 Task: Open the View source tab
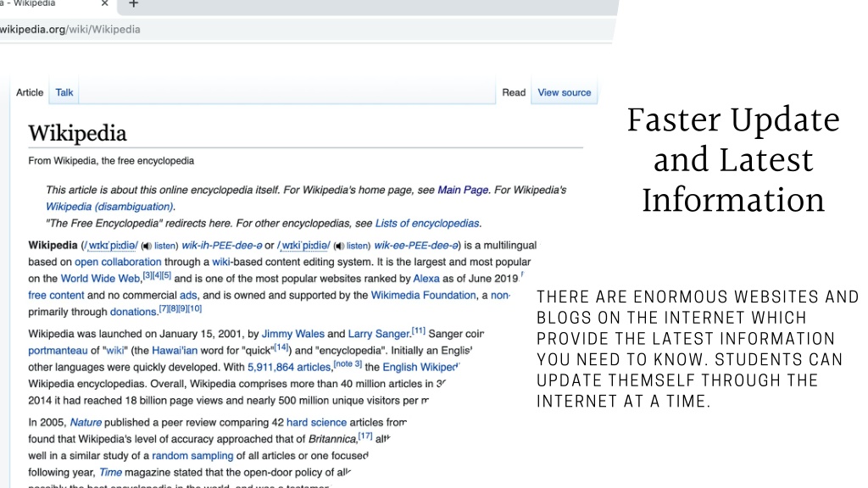[564, 92]
